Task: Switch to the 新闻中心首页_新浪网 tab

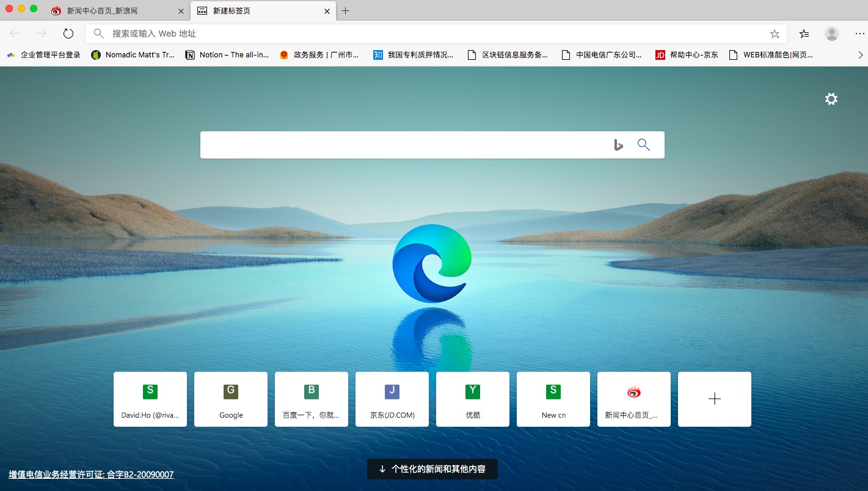Action: pyautogui.click(x=117, y=11)
